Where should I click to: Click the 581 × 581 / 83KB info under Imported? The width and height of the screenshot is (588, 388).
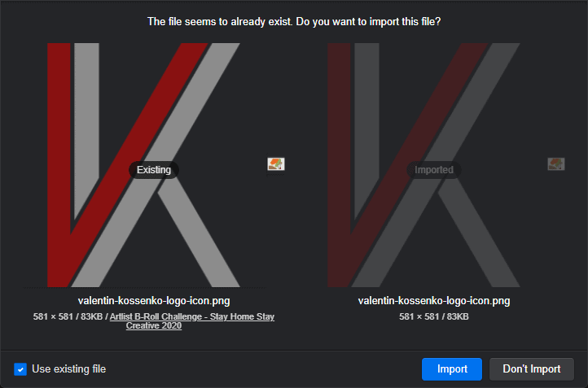(434, 317)
